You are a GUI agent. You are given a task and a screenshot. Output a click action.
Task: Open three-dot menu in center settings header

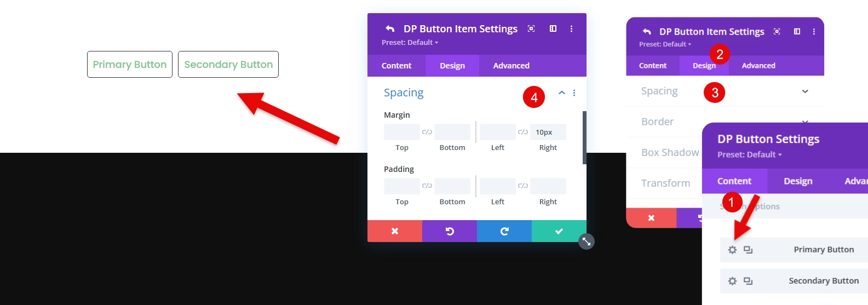click(571, 28)
